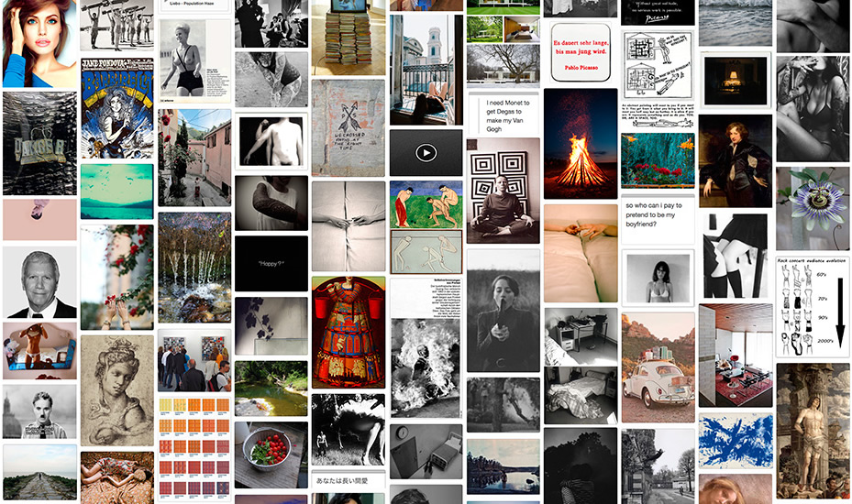The image size is (852, 504).
Task: Open the "Rock concert audience evolution" cartoon
Action: point(813,307)
